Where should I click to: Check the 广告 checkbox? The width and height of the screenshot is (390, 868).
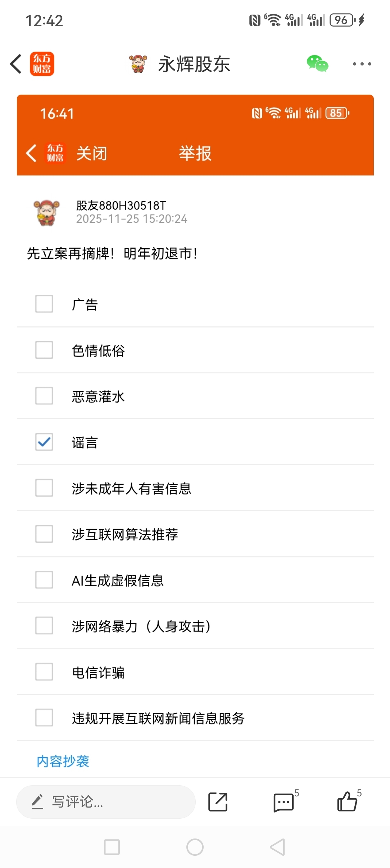point(44,304)
